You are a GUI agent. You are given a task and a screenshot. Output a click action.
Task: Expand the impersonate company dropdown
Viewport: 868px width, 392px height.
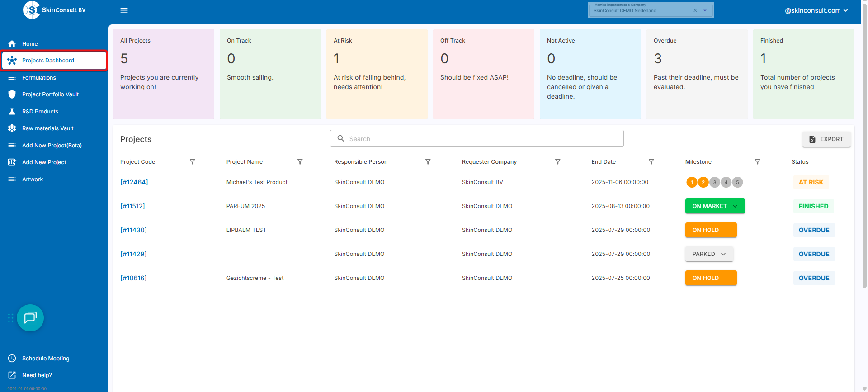(x=705, y=11)
